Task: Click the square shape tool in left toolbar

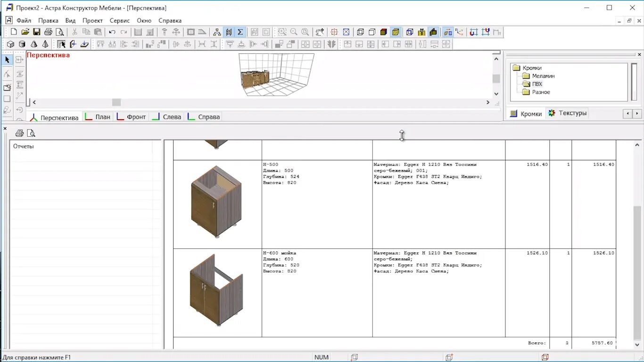Action: [7, 99]
